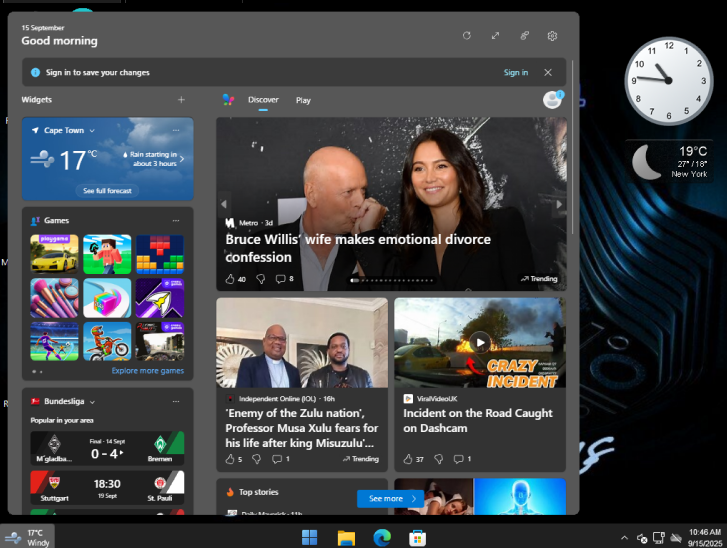The width and height of the screenshot is (727, 548).
Task: Launch the purple rocket game
Action: [160, 298]
